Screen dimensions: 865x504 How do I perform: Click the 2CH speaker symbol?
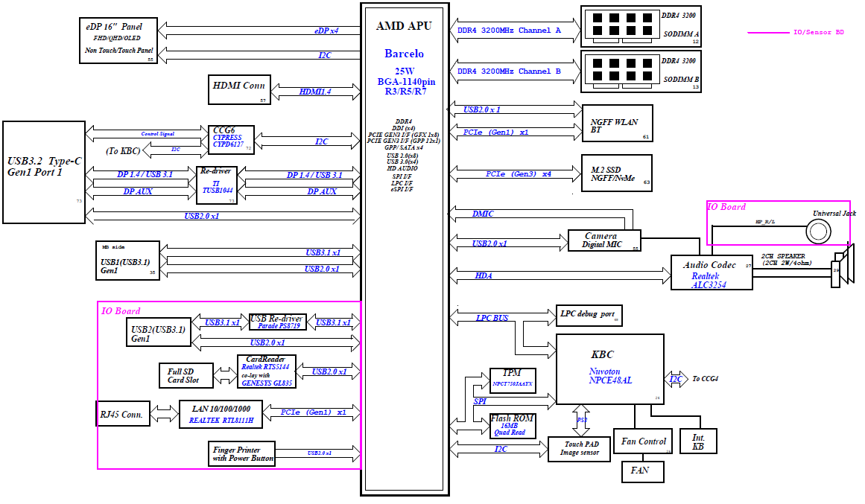point(844,268)
